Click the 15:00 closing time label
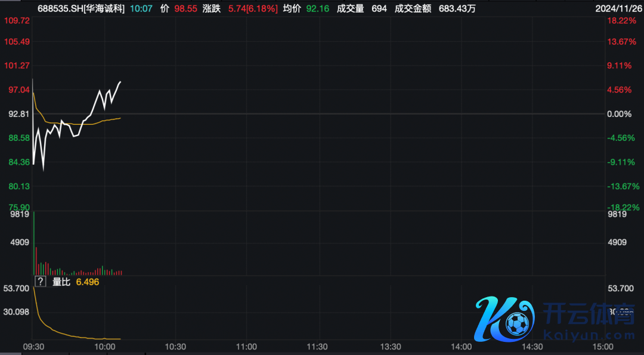Image resolution: width=644 pixels, height=355 pixels. [x=602, y=347]
